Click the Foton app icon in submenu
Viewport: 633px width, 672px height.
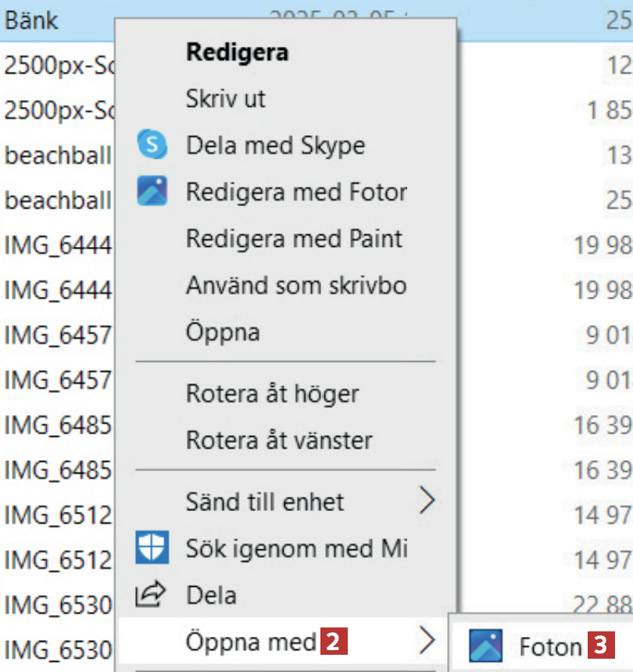[x=485, y=646]
